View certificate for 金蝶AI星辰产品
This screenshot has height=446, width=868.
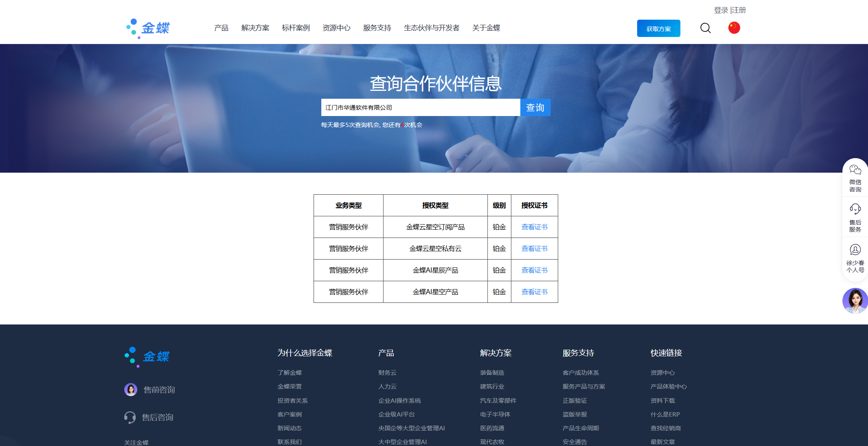point(534,270)
